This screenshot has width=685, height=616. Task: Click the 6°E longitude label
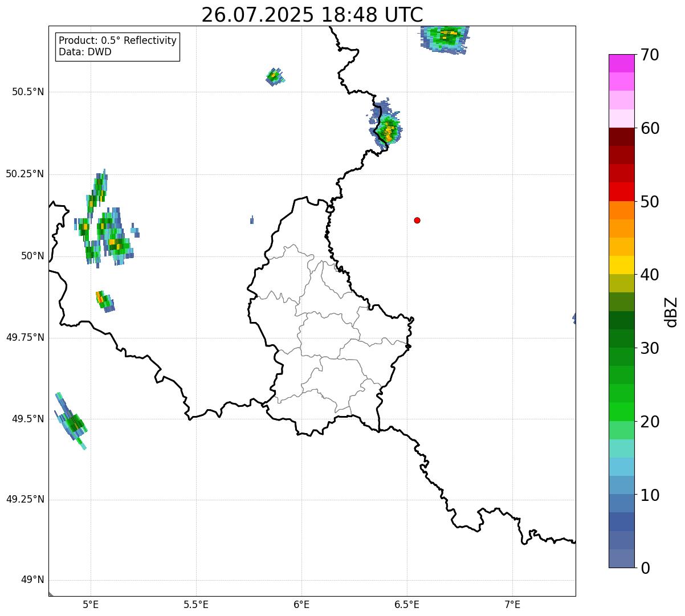click(x=301, y=605)
